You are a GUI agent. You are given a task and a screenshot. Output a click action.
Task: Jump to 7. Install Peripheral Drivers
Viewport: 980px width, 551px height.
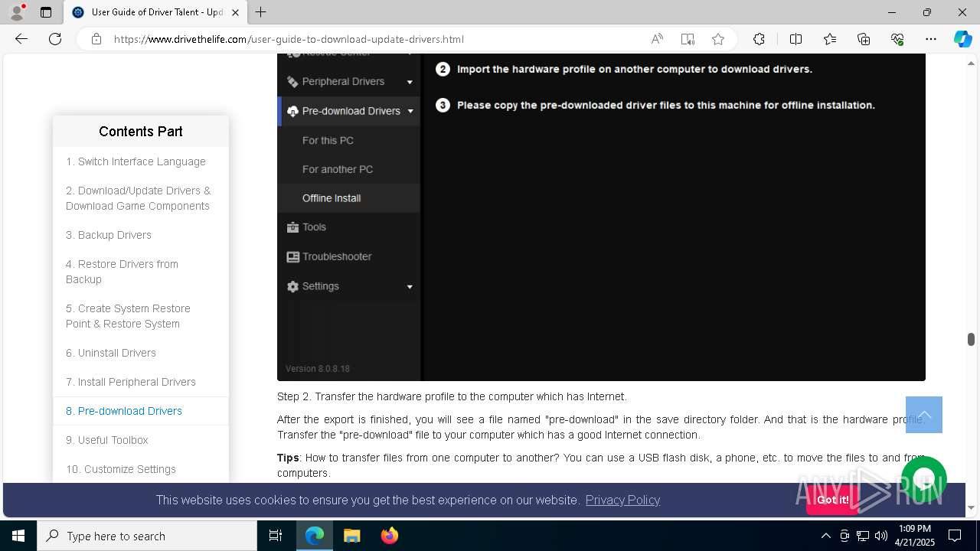[x=131, y=382]
